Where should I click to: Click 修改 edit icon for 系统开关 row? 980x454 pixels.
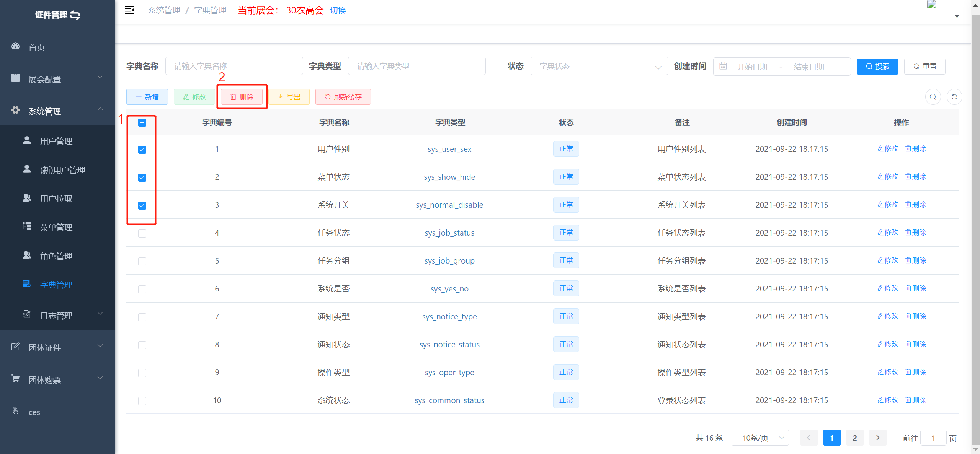click(x=880, y=205)
